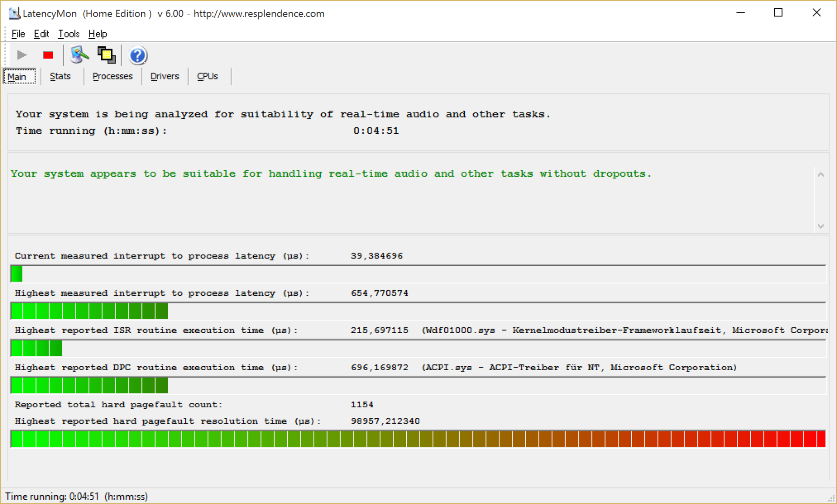Open help with the blue question mark
This screenshot has height=504, width=837.
pyautogui.click(x=138, y=55)
